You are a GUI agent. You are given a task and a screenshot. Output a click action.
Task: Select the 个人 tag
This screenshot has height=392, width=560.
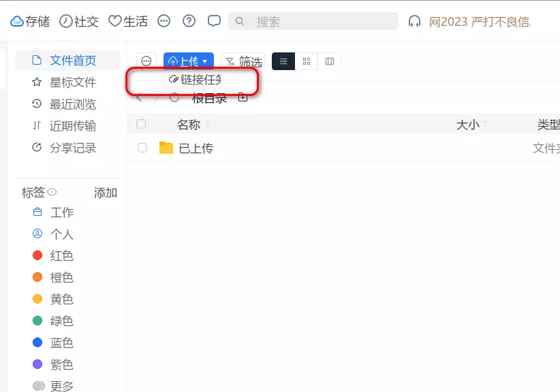pyautogui.click(x=62, y=234)
